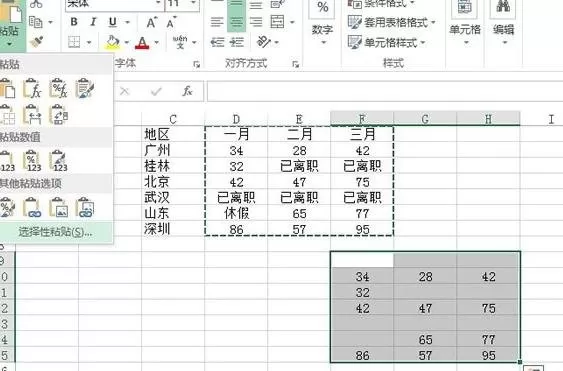Open Format as Table (套用表格格式) menu
Image resolution: width=563 pixels, height=371 pixels.
click(x=391, y=23)
